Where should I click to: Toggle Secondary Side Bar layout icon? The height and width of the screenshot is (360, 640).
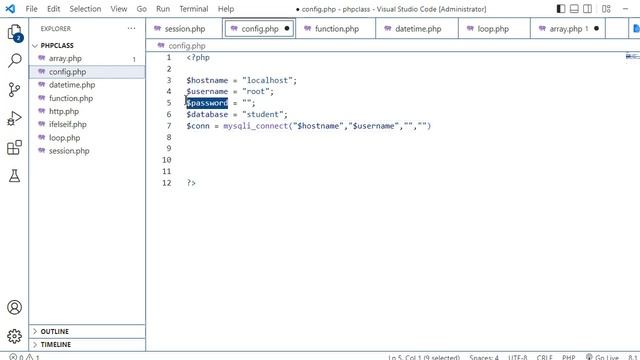(x=588, y=9)
